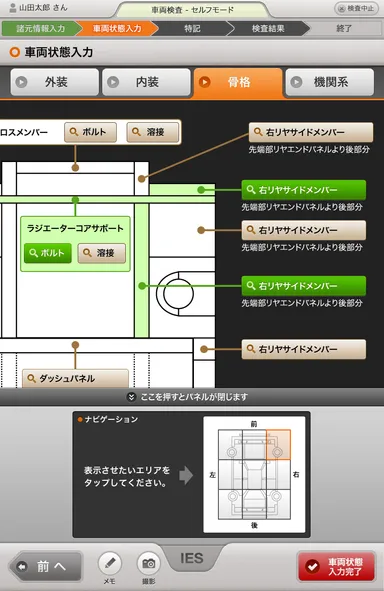
Task: Collapse panel via ここを押すとパネルが閉じます bar
Action: (x=192, y=397)
